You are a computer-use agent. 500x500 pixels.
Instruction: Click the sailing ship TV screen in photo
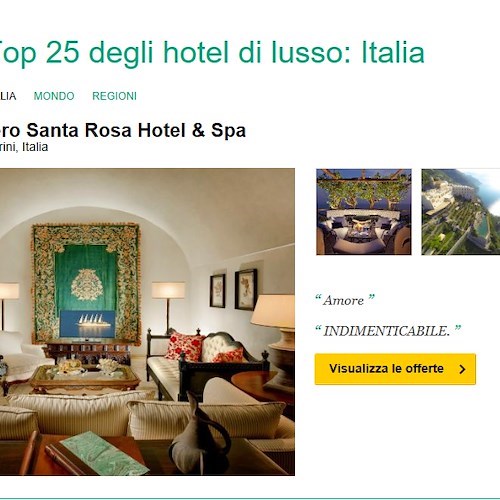point(88,324)
